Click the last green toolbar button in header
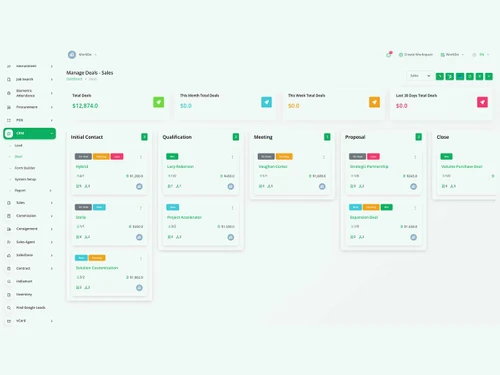This screenshot has height=375, width=500. pos(489,76)
